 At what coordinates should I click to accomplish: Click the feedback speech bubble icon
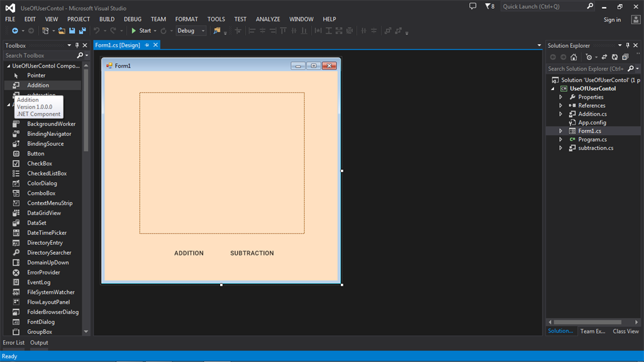(473, 6)
